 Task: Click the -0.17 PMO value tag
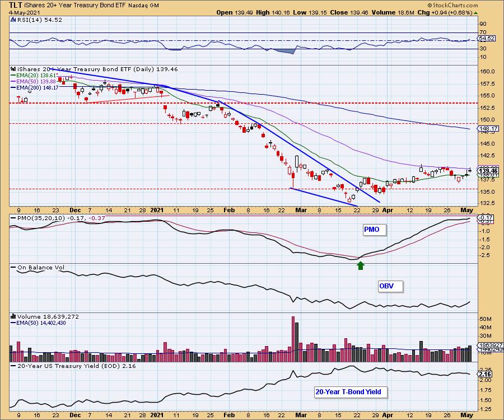point(487,218)
